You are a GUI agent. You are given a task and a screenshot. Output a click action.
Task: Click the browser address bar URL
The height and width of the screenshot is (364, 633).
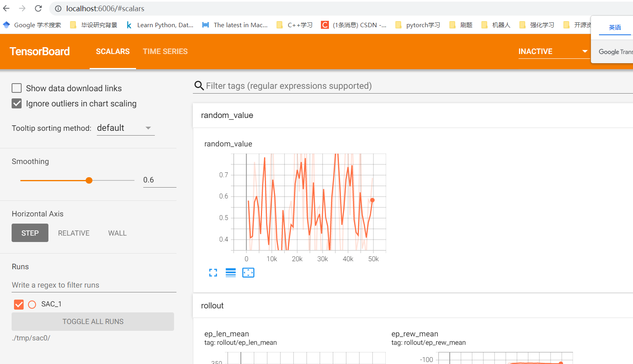(105, 8)
